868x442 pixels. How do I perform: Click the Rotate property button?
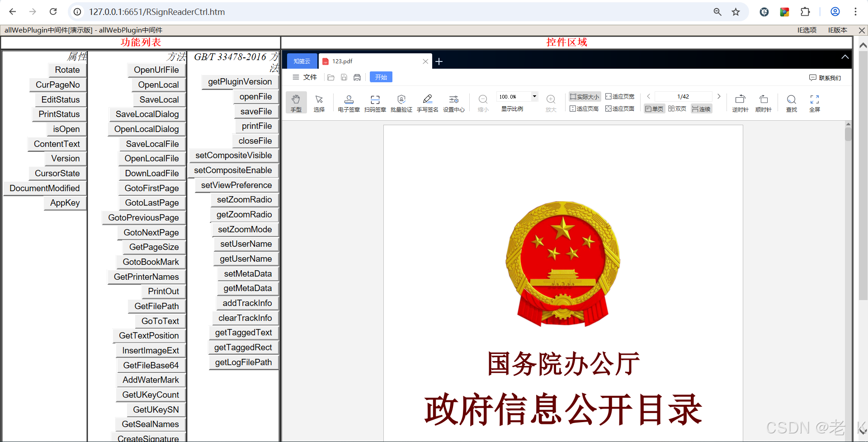click(x=67, y=70)
